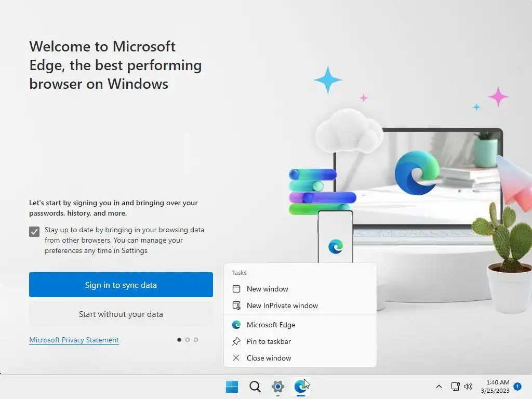Screen dimensions: 532x399
Task: Go to third page indicator dot
Action: click(x=196, y=340)
